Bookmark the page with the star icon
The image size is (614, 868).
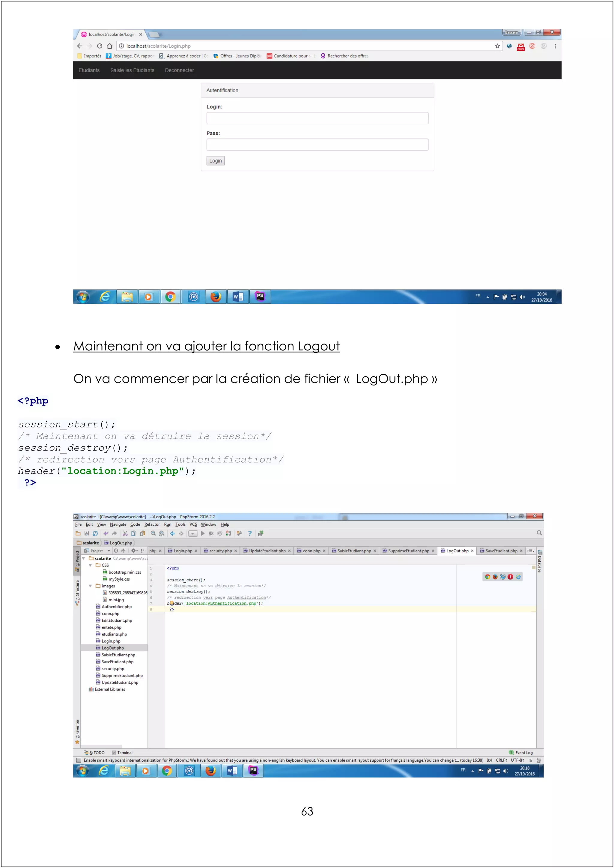[498, 46]
